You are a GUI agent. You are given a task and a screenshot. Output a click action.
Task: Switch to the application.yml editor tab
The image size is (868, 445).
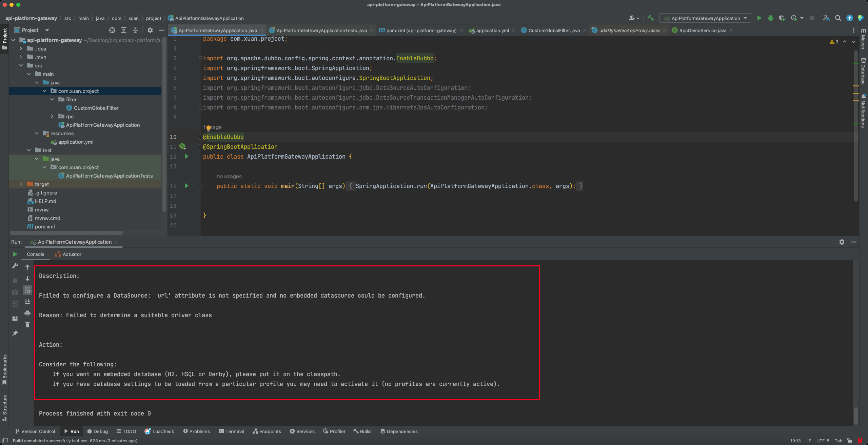point(492,31)
